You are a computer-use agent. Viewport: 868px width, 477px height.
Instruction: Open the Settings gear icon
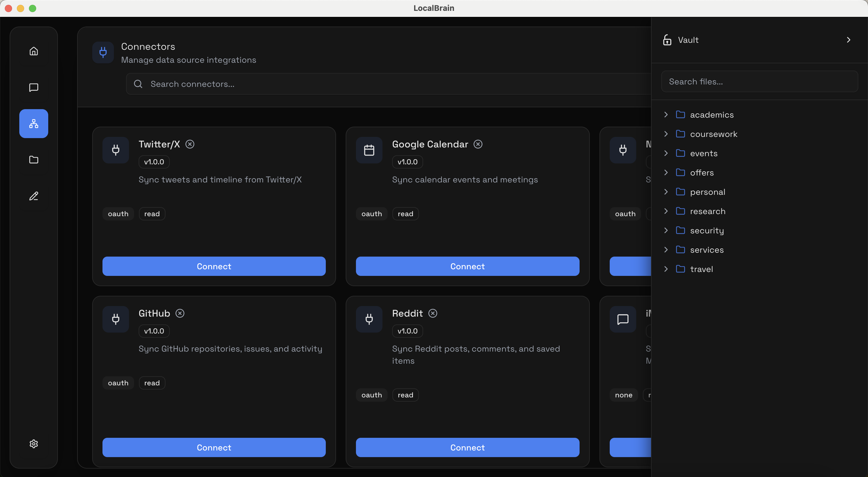(x=34, y=444)
